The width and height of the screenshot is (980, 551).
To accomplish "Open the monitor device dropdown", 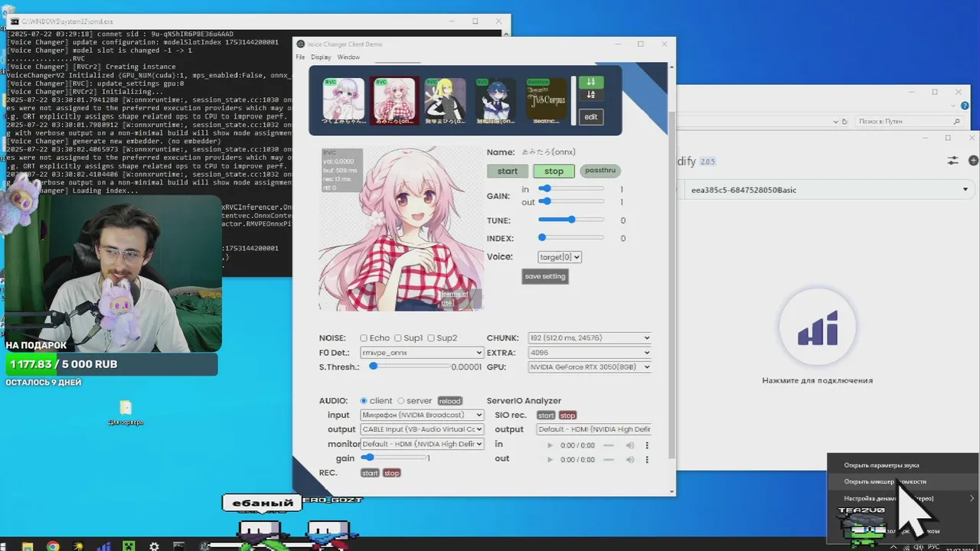I will coord(422,444).
